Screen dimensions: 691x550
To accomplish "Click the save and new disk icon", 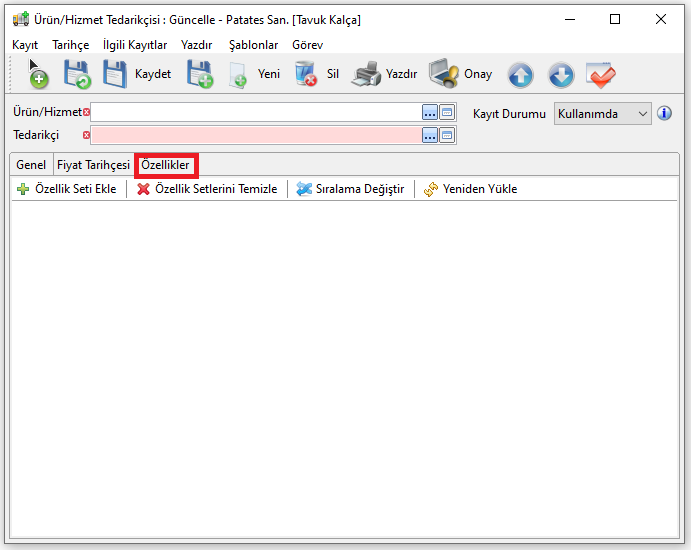I will [200, 74].
